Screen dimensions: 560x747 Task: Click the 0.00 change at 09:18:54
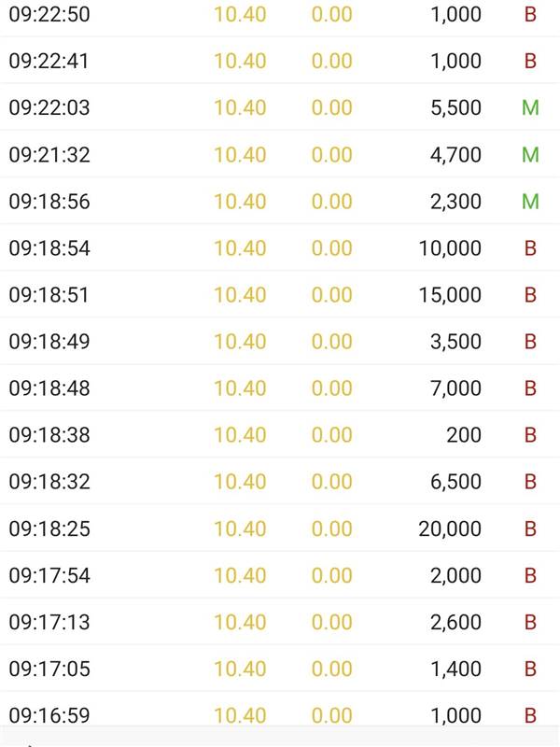pos(332,248)
